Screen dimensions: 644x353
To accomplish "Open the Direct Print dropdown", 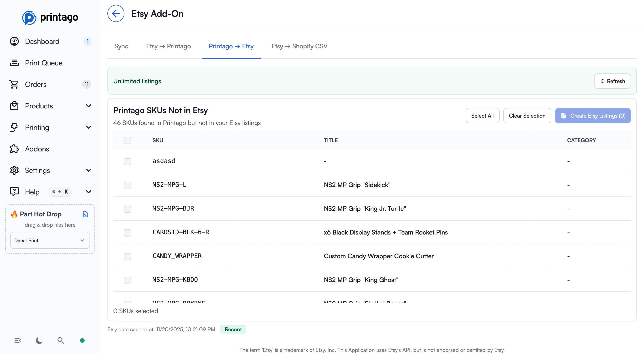I will [50, 240].
